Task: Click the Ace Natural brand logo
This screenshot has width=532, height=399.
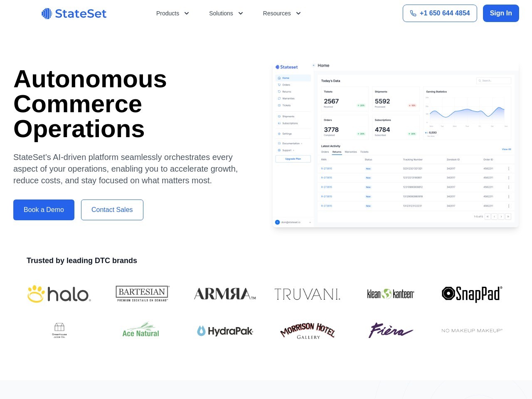Action: pyautogui.click(x=141, y=330)
